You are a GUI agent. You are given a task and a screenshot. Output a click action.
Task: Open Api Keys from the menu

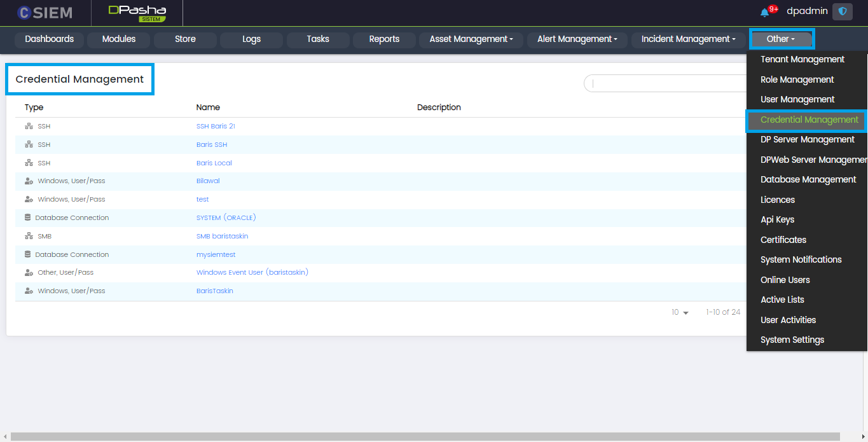777,219
